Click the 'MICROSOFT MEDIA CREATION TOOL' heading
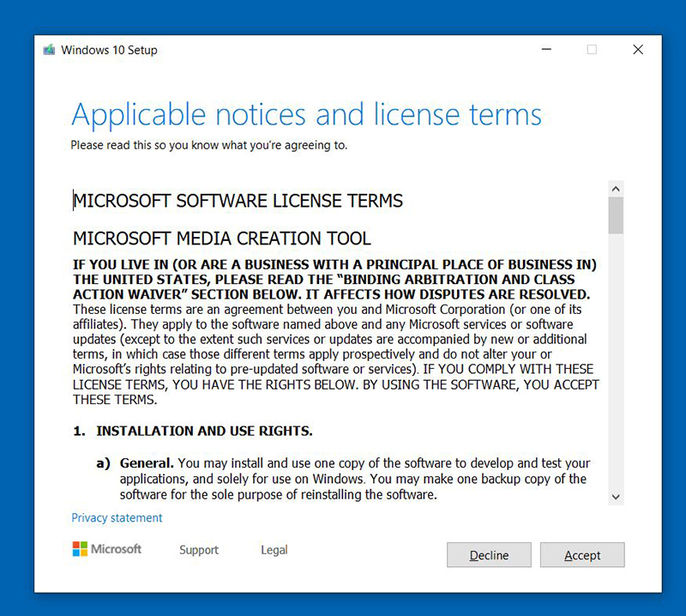Image resolution: width=686 pixels, height=616 pixels. pos(222,239)
